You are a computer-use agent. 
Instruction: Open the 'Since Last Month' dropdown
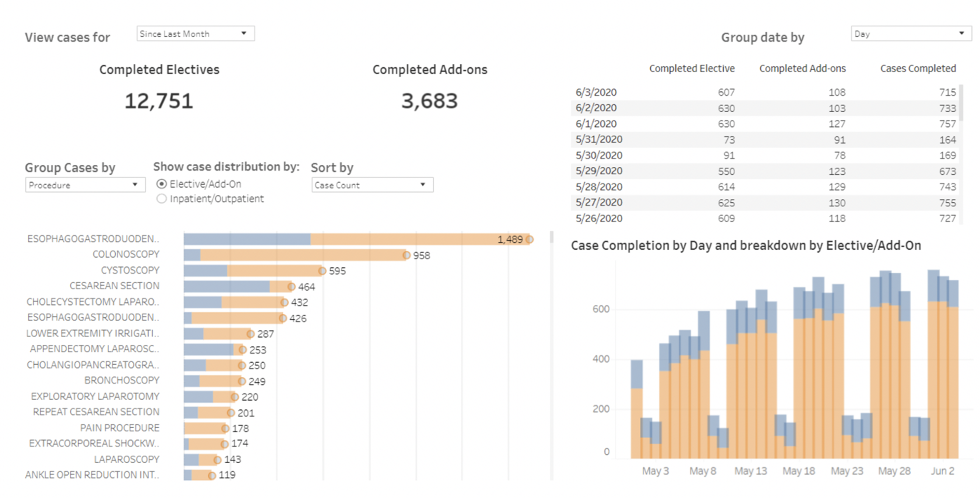(195, 34)
